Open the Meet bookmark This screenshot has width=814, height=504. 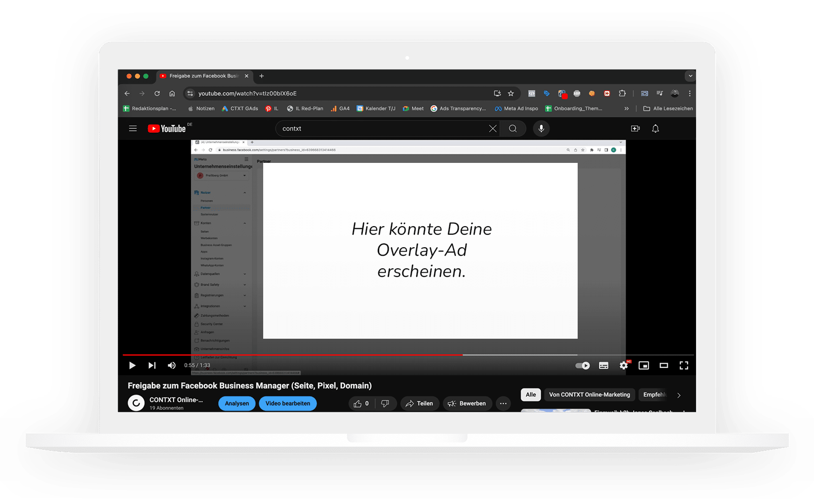tap(413, 108)
